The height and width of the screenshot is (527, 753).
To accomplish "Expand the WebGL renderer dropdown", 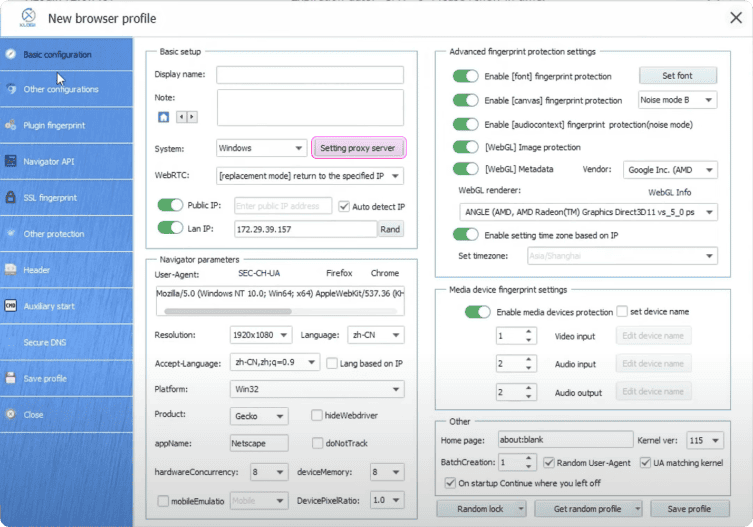I will click(x=588, y=212).
